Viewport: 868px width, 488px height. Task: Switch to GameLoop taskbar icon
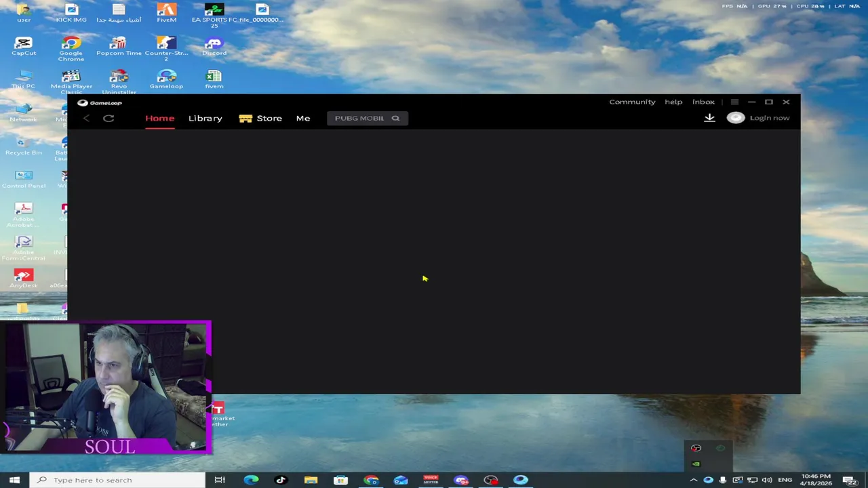(521, 480)
